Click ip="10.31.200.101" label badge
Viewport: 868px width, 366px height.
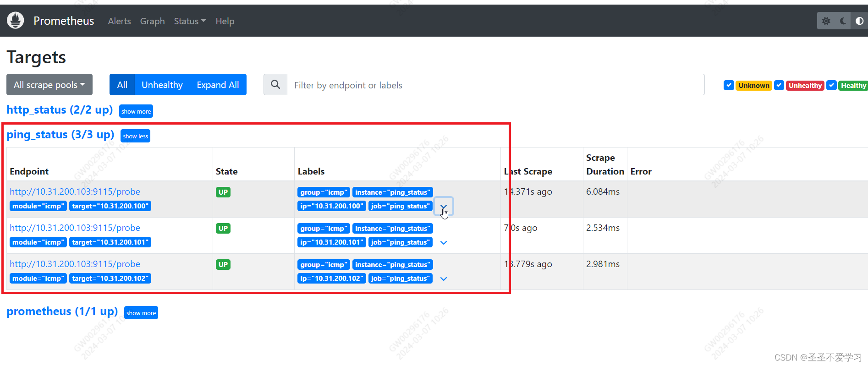[x=332, y=242]
